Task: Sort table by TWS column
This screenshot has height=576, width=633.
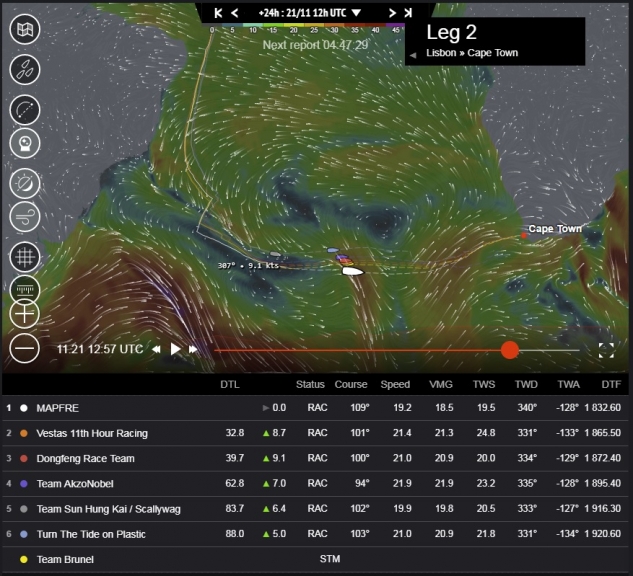Action: pos(484,384)
